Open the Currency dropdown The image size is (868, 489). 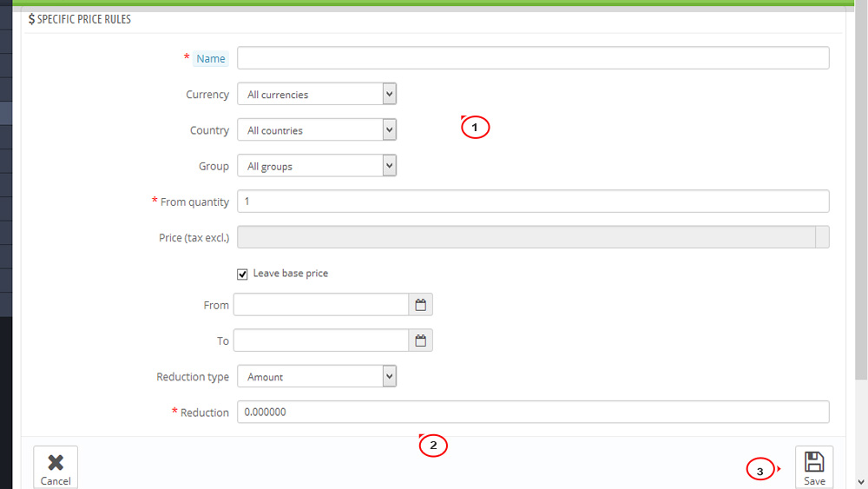tap(317, 94)
